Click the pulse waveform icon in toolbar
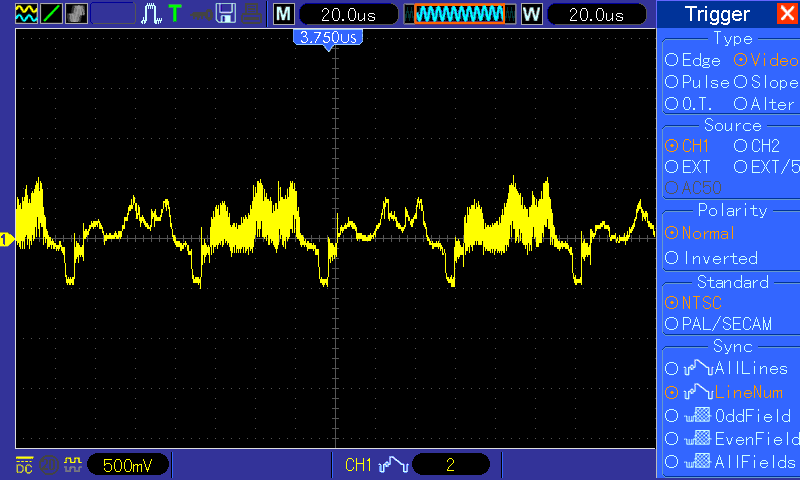 (x=151, y=14)
